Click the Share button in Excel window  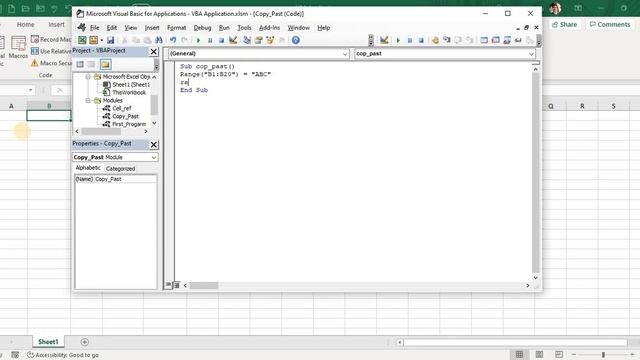coord(564,24)
